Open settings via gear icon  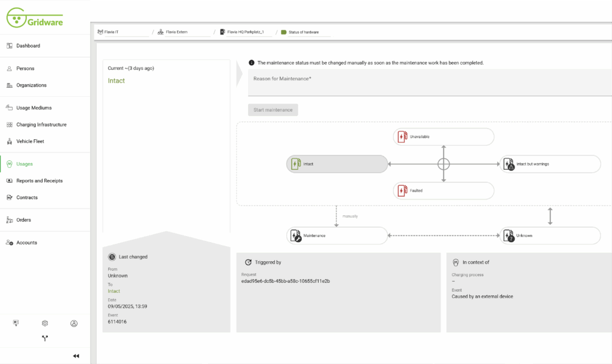point(45,323)
